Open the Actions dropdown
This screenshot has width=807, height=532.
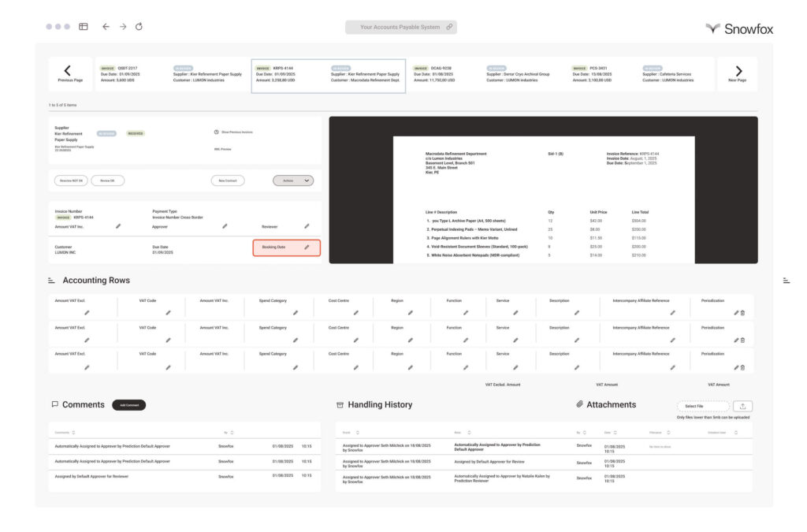293,180
